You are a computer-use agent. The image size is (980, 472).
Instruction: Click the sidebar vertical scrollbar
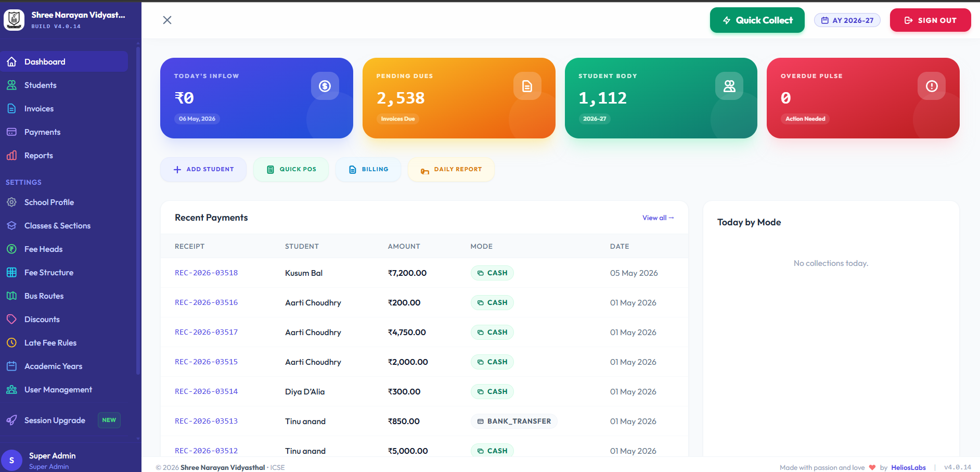pos(138,211)
